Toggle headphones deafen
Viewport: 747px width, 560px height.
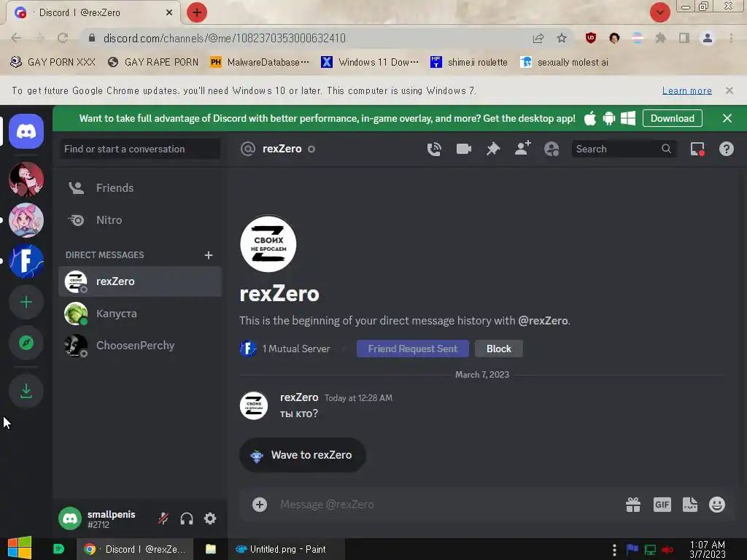187,518
